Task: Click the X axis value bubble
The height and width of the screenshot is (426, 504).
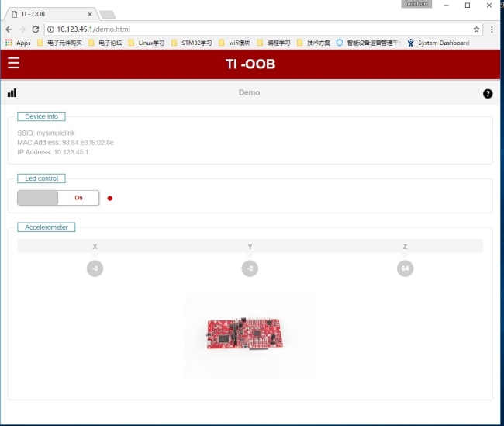Action: 95,268
